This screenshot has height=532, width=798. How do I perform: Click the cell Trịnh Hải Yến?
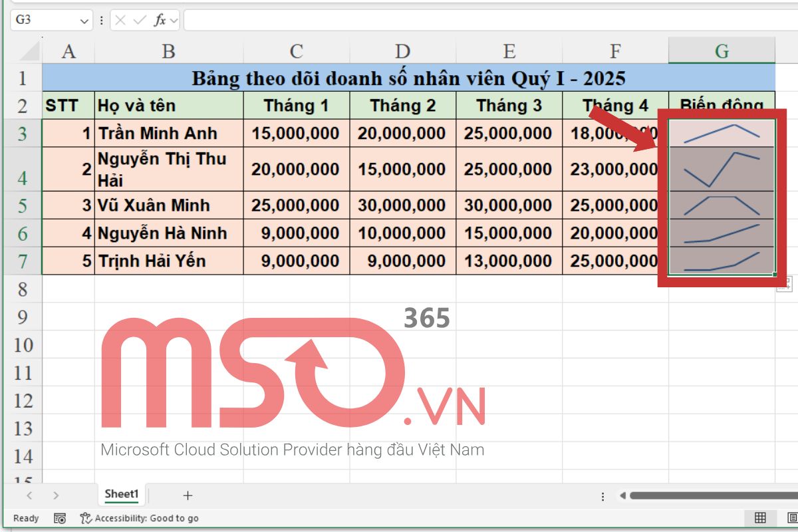coord(169,261)
